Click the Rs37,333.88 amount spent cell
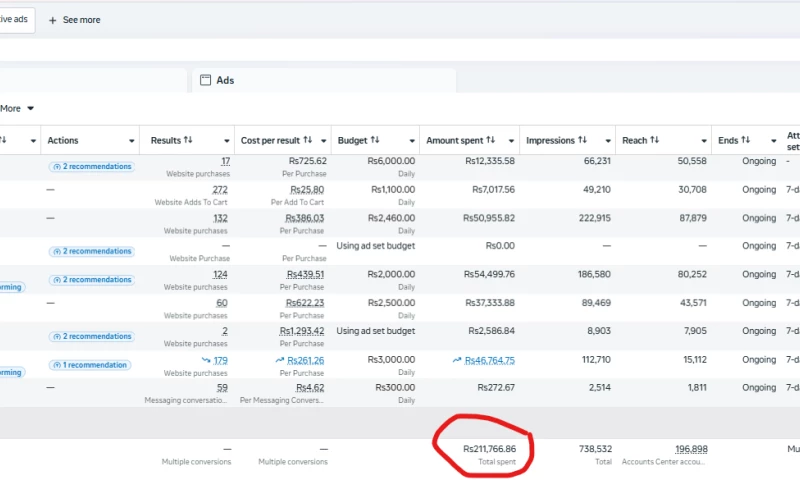This screenshot has height=480, width=800. tap(490, 303)
